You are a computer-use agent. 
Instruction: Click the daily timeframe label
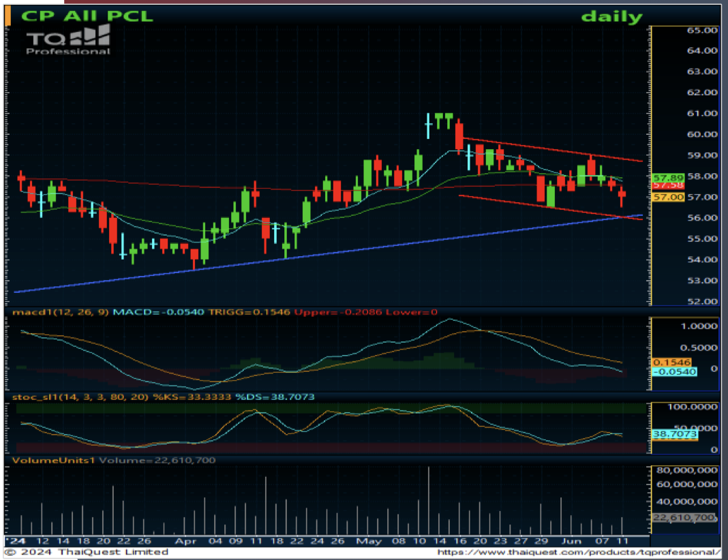coord(612,17)
